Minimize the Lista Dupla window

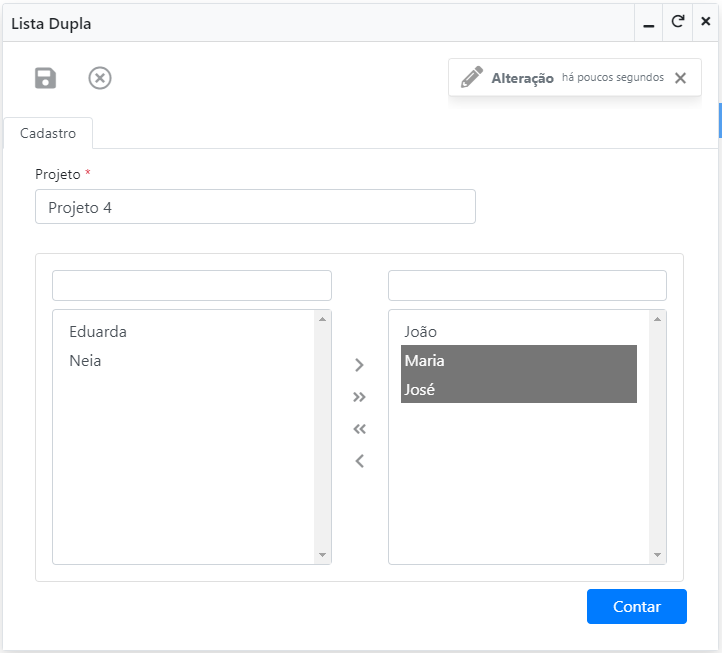click(x=649, y=22)
